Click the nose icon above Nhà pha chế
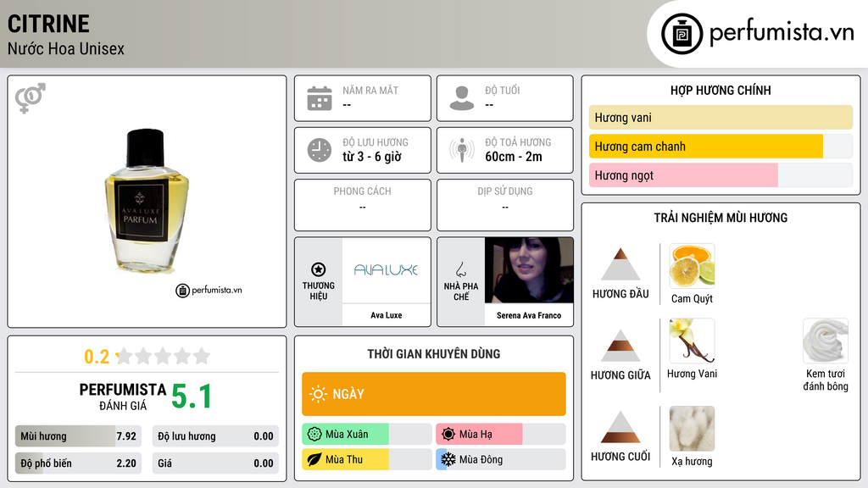Screen dimensions: 868x488 point(460,269)
